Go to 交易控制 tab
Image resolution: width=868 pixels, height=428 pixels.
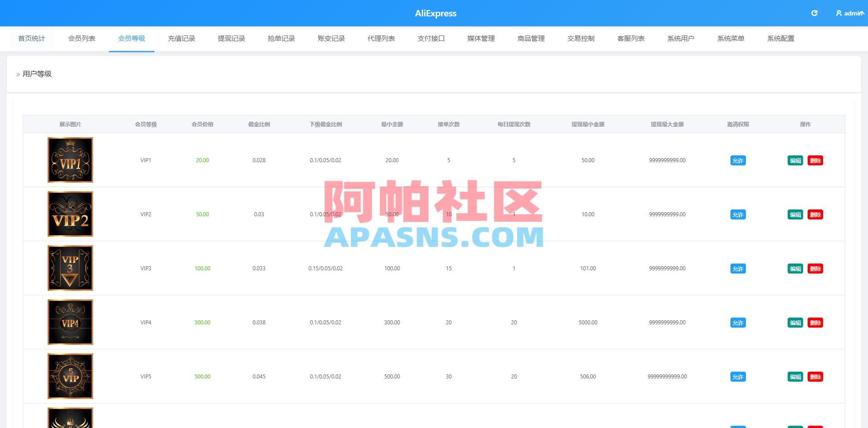(x=581, y=39)
